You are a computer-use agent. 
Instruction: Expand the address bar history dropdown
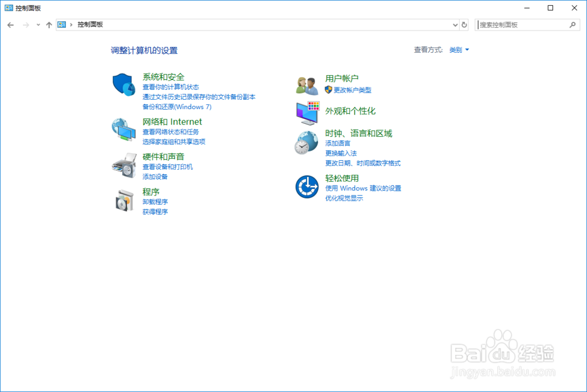(x=455, y=25)
